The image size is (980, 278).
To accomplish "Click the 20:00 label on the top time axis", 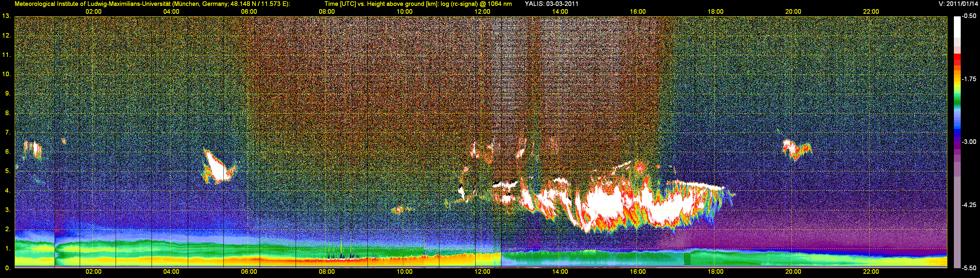I will (793, 12).
